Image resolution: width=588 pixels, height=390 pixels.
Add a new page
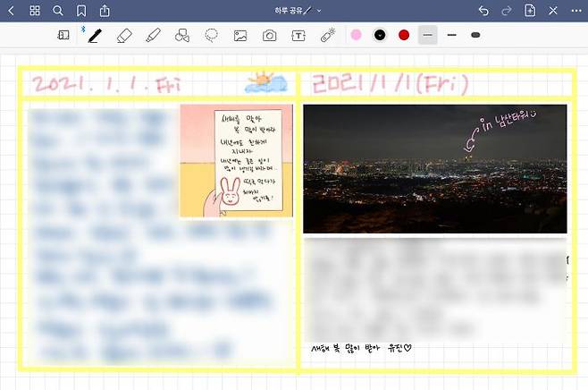click(x=530, y=11)
